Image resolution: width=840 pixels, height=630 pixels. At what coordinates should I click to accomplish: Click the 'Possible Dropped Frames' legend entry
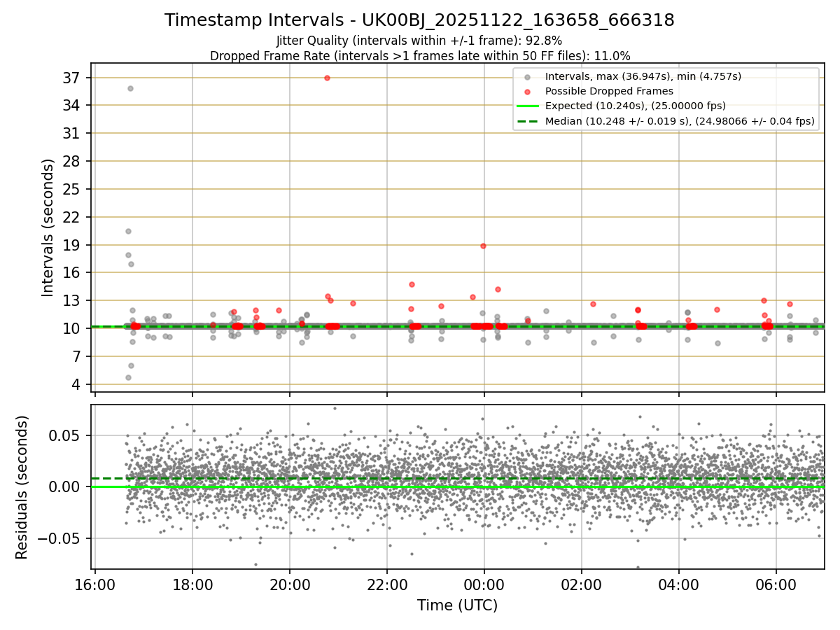click(609, 91)
